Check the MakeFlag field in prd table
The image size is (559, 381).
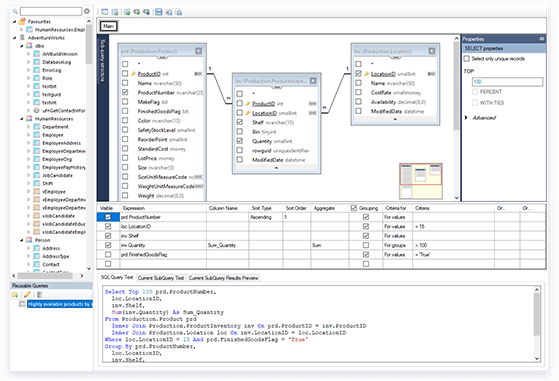pos(125,102)
